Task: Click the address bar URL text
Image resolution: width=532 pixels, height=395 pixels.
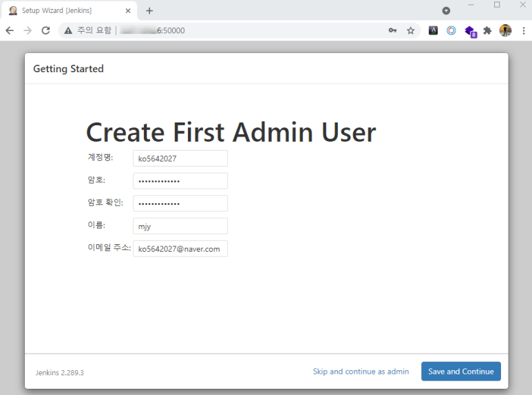Action: tap(152, 30)
